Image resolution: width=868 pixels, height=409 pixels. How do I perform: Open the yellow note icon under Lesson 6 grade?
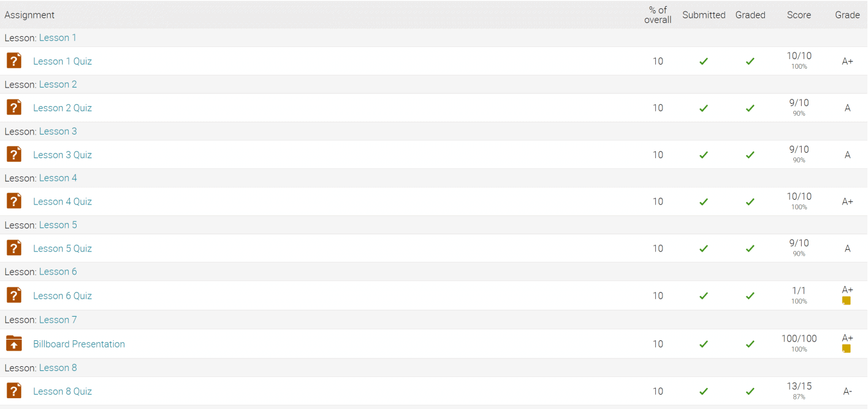[x=846, y=300]
